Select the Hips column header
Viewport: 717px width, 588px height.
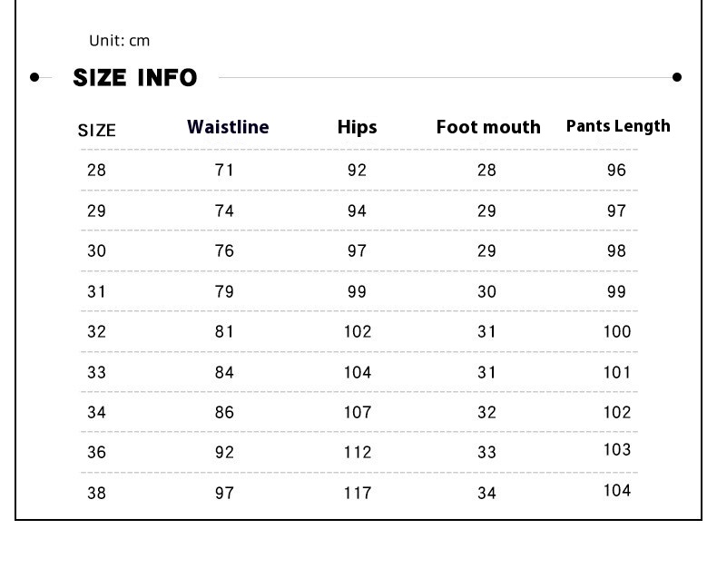pos(357,127)
